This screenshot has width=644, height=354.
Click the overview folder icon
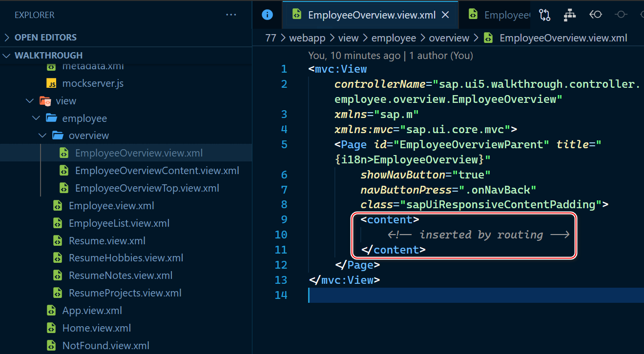pos(58,136)
